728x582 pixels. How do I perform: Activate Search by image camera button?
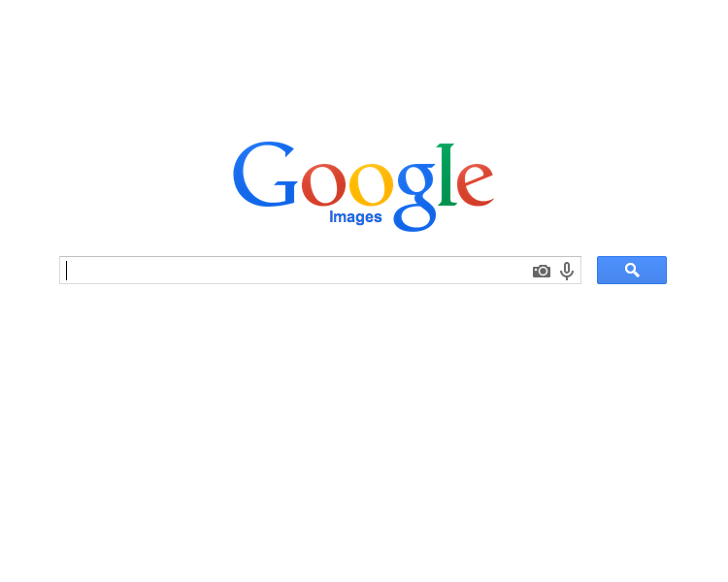(541, 271)
